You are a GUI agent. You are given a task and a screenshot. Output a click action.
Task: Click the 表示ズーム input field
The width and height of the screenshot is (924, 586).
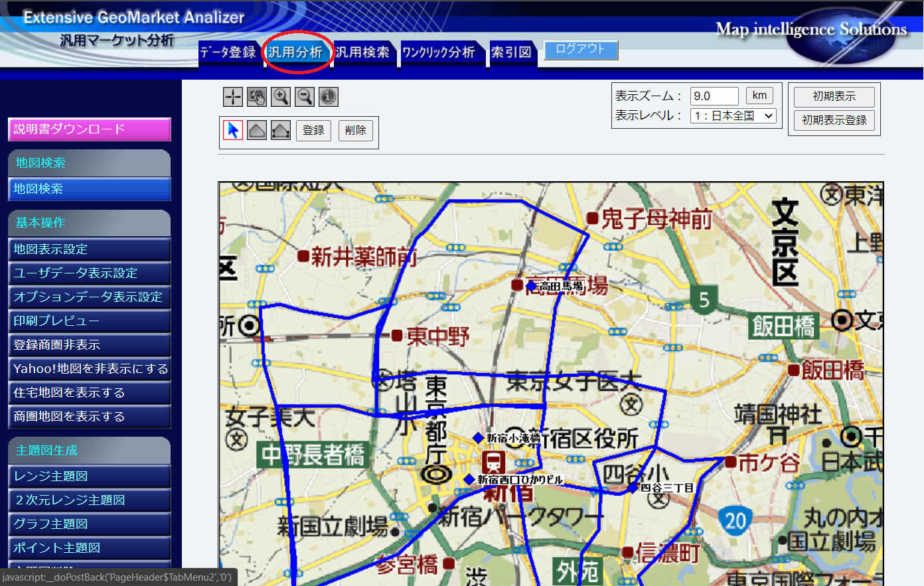pos(714,96)
